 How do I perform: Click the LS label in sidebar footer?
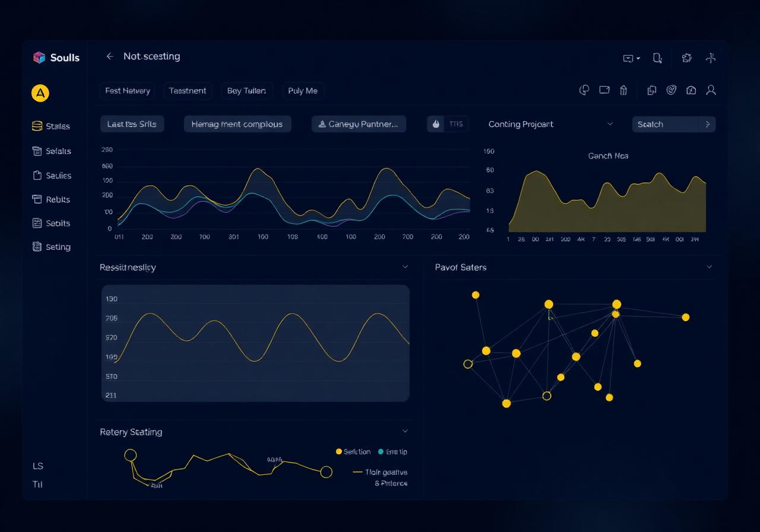[x=38, y=466]
